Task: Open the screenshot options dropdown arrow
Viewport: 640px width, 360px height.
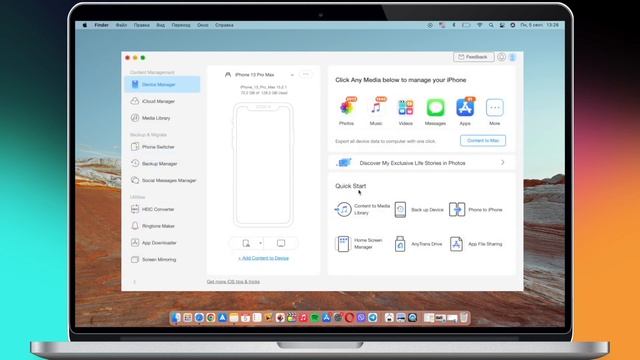Action: point(260,243)
